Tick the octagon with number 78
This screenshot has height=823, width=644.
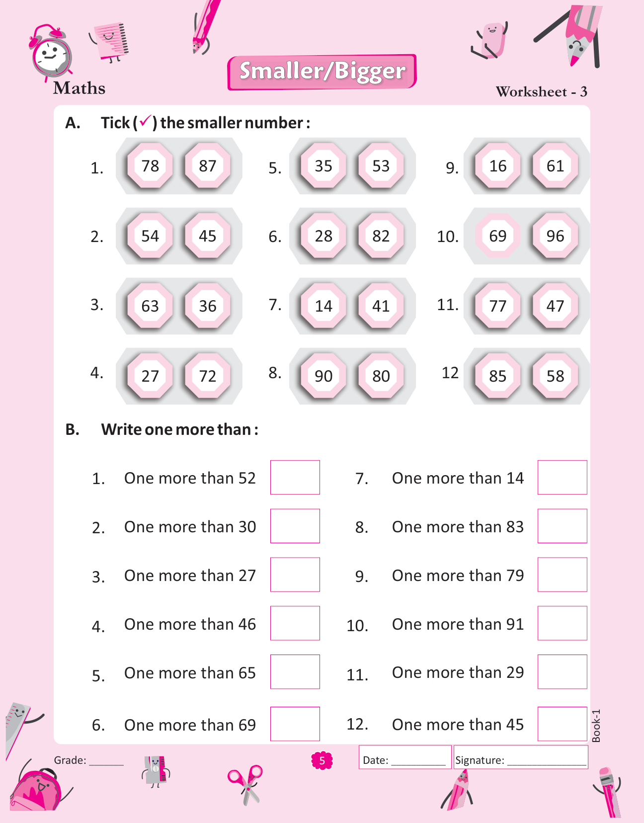point(150,166)
